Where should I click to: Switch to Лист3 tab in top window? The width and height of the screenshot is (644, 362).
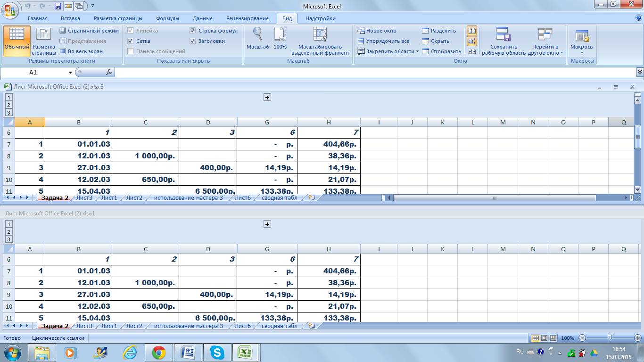[84, 198]
